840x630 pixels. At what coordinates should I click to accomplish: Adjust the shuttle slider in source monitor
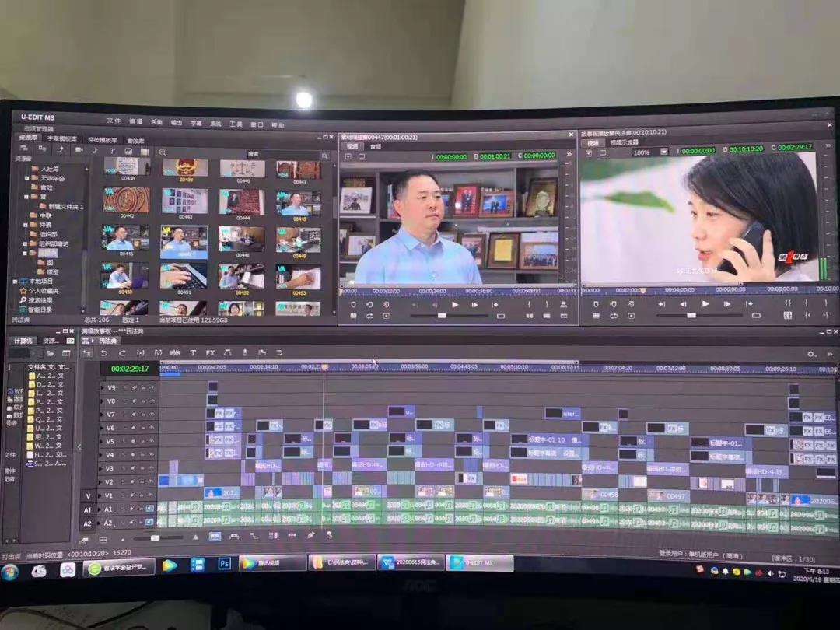point(442,316)
